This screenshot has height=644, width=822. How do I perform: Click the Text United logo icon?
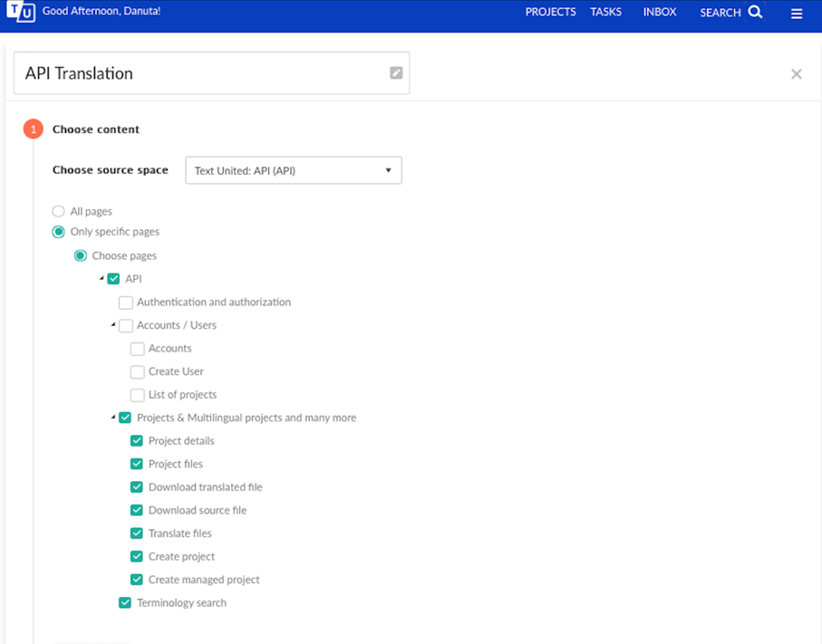[21, 12]
